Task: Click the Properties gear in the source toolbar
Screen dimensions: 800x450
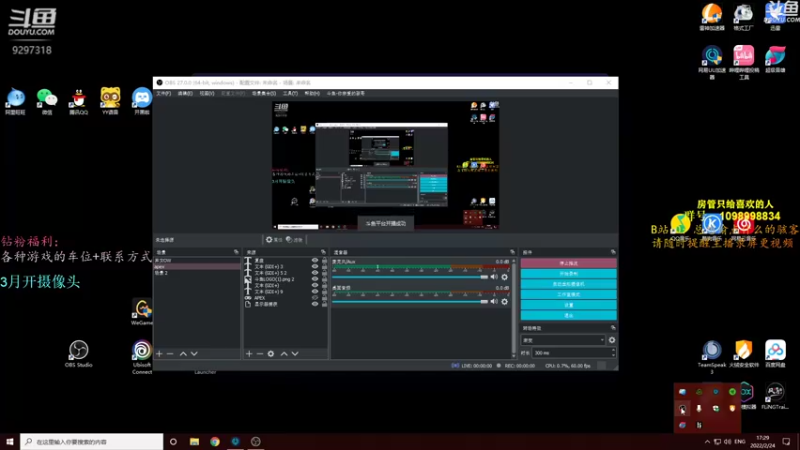Action: tap(274, 240)
